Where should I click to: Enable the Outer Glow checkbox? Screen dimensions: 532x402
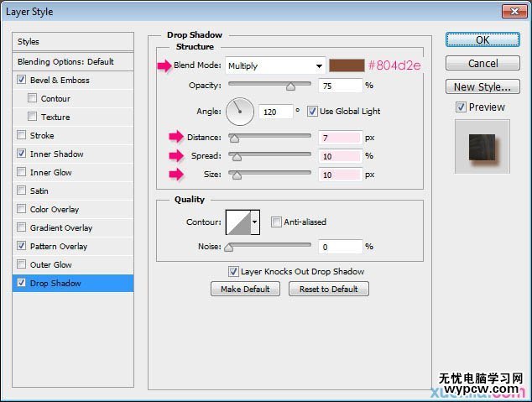[21, 264]
